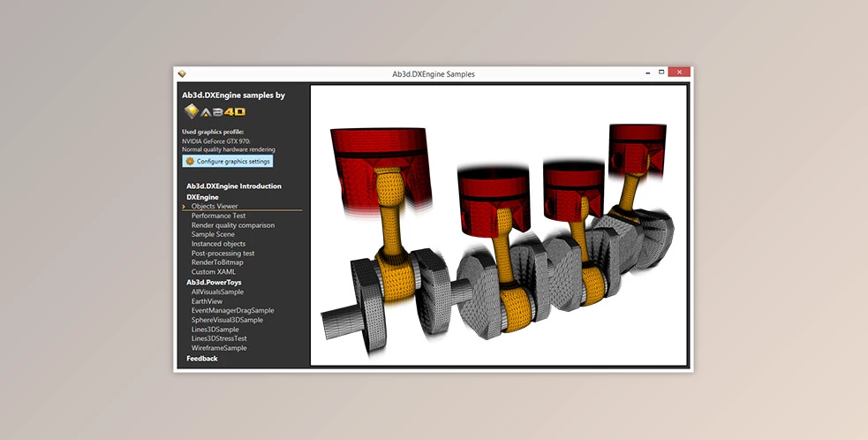The height and width of the screenshot is (440, 868).
Task: Open the Instanced objects sample
Action: [x=218, y=244]
